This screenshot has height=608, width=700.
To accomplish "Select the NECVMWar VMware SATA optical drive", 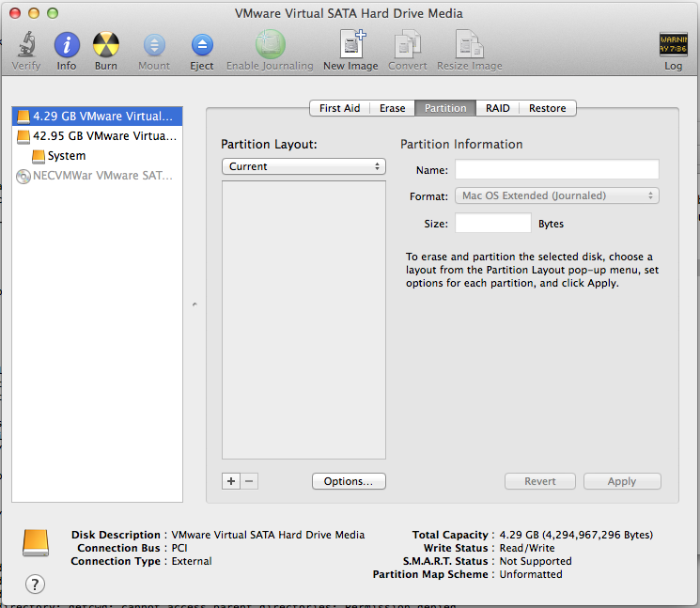I will (98, 176).
